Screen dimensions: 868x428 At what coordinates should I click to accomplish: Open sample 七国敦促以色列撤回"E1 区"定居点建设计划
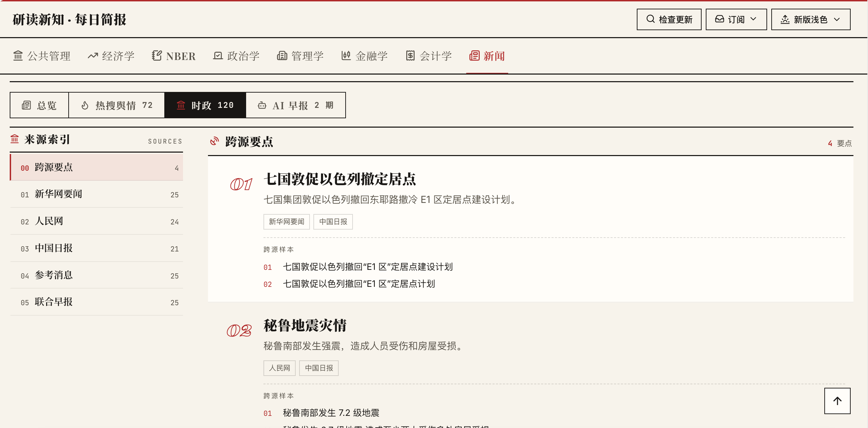tap(368, 267)
